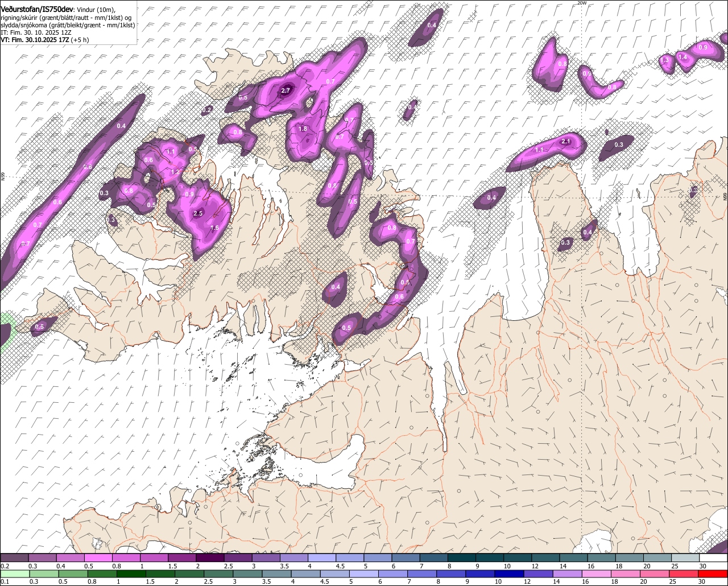The height and width of the screenshot is (586, 728).
Task: Click the 0.2 label under the upper legend row
Action: (4, 566)
